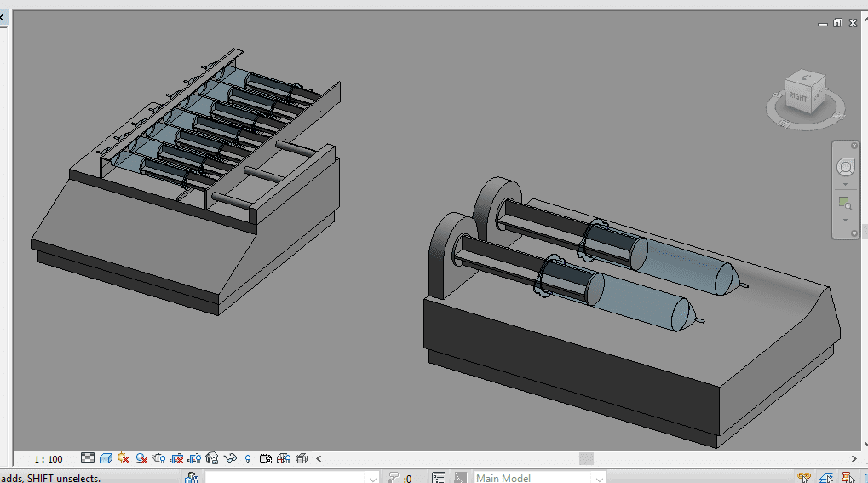
Task: Toggle the Sun Path off icon
Action: pos(123,458)
